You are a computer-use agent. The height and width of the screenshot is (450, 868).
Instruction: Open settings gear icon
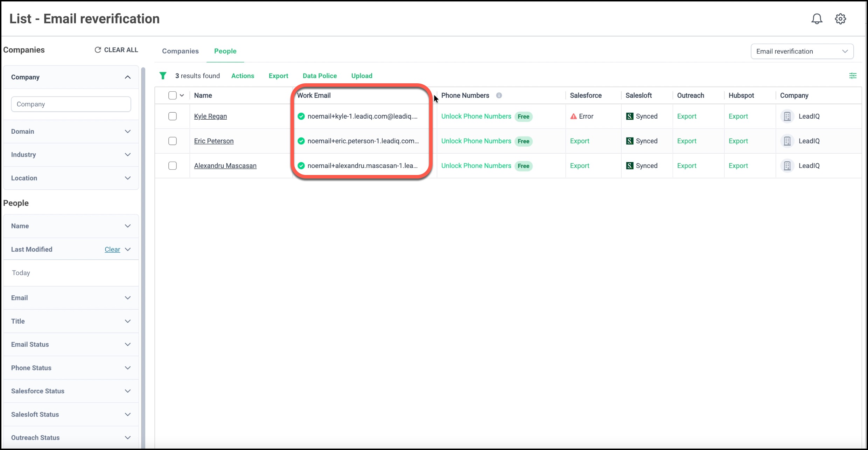tap(840, 19)
